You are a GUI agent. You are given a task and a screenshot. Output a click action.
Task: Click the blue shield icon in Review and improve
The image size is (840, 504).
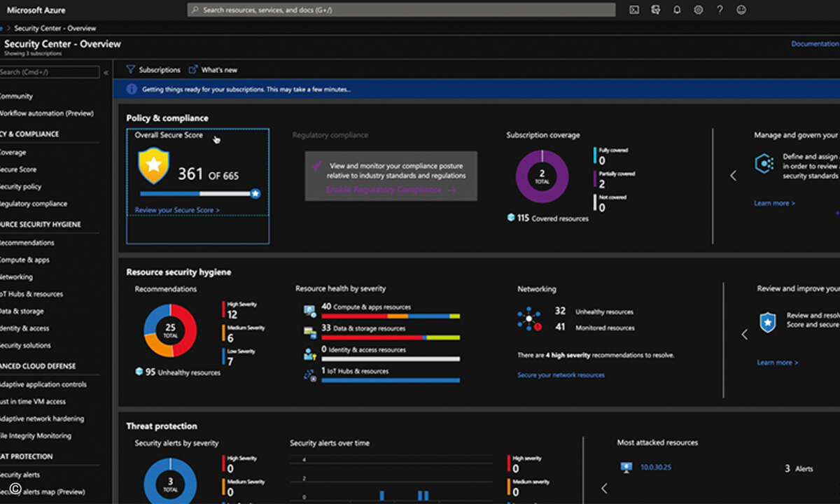tap(768, 323)
